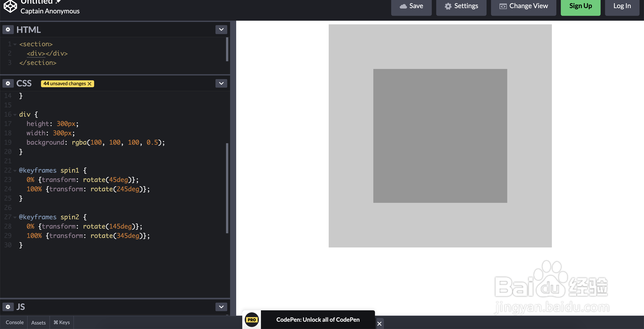
Task: Collapse the section tag fold arrow
Action: pos(15,44)
